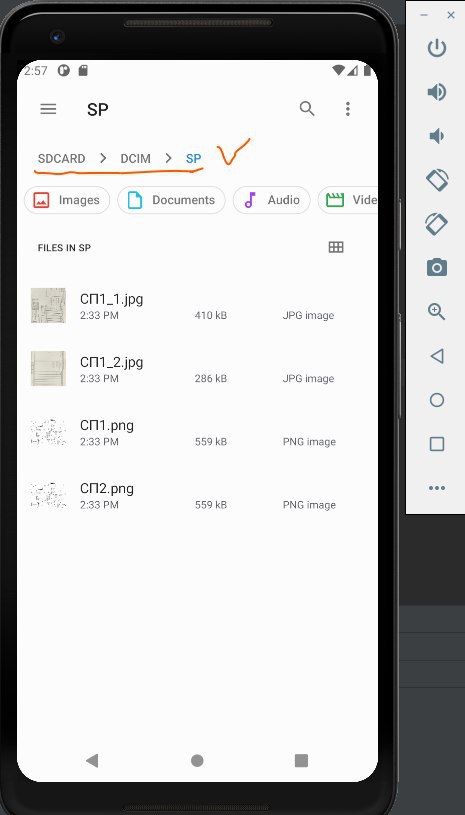Activate the emulator zoom tool
This screenshot has width=465, height=815.
[x=437, y=312]
